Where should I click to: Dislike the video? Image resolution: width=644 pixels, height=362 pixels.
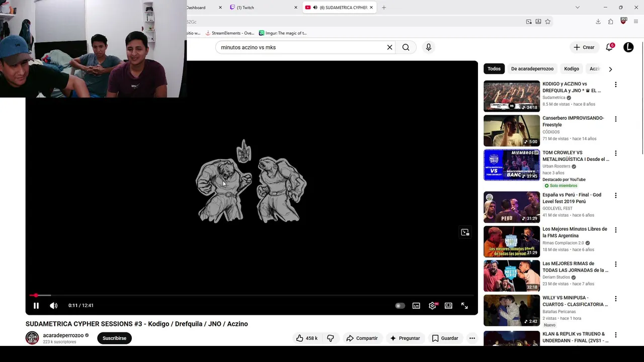tap(331, 338)
